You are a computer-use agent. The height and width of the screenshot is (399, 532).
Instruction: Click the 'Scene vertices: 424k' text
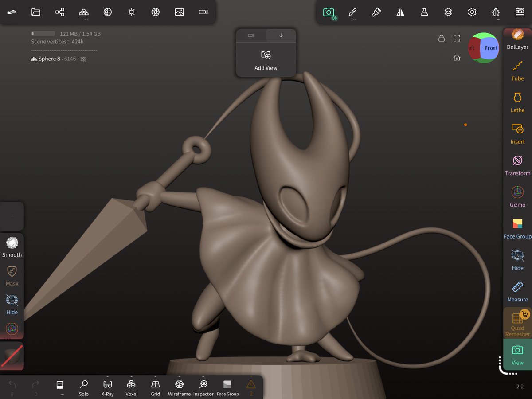pyautogui.click(x=57, y=42)
